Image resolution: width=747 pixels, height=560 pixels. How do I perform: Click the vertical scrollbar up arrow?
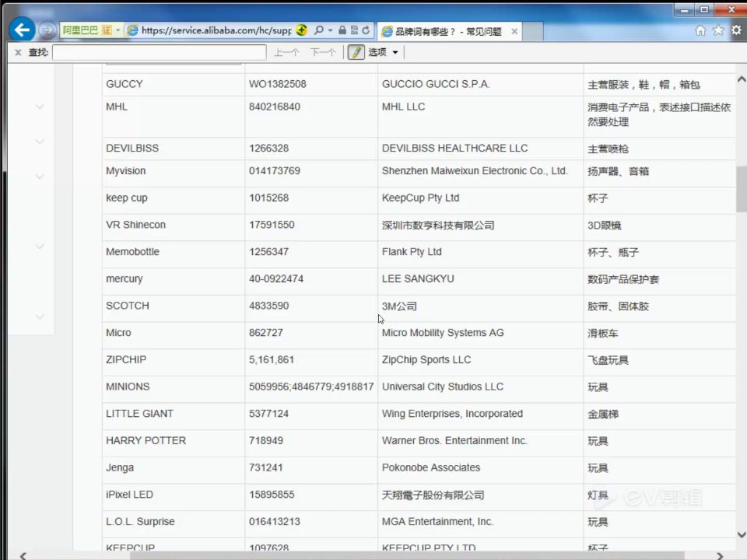(742, 79)
